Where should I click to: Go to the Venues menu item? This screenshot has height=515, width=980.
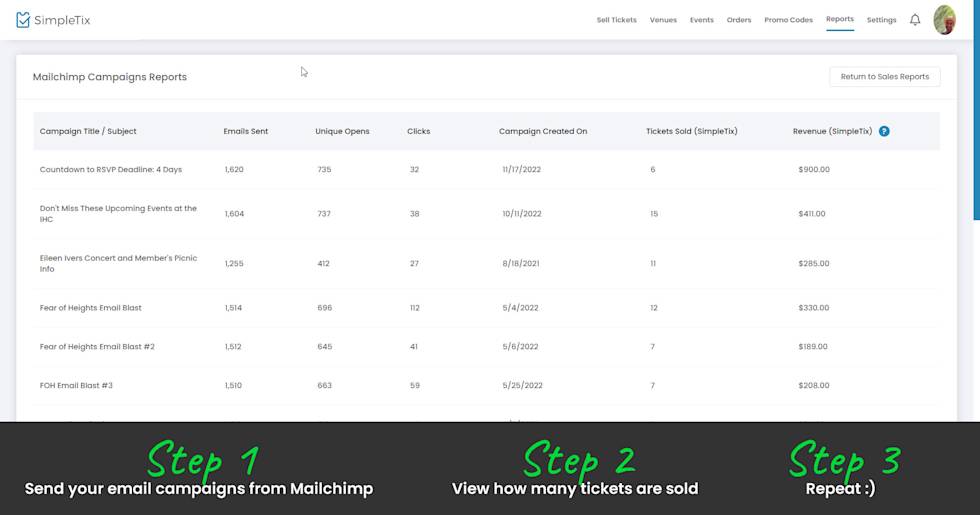click(663, 20)
